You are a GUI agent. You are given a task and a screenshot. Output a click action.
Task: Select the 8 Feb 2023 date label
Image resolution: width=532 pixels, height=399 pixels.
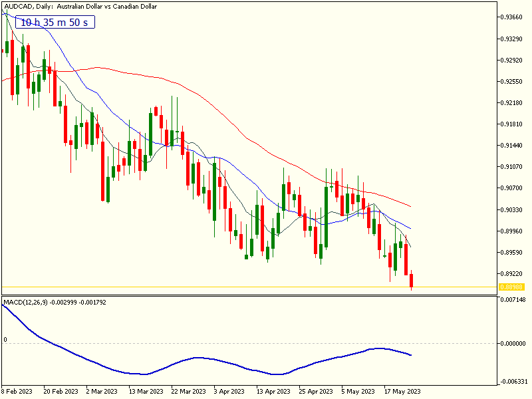pyautogui.click(x=17, y=391)
